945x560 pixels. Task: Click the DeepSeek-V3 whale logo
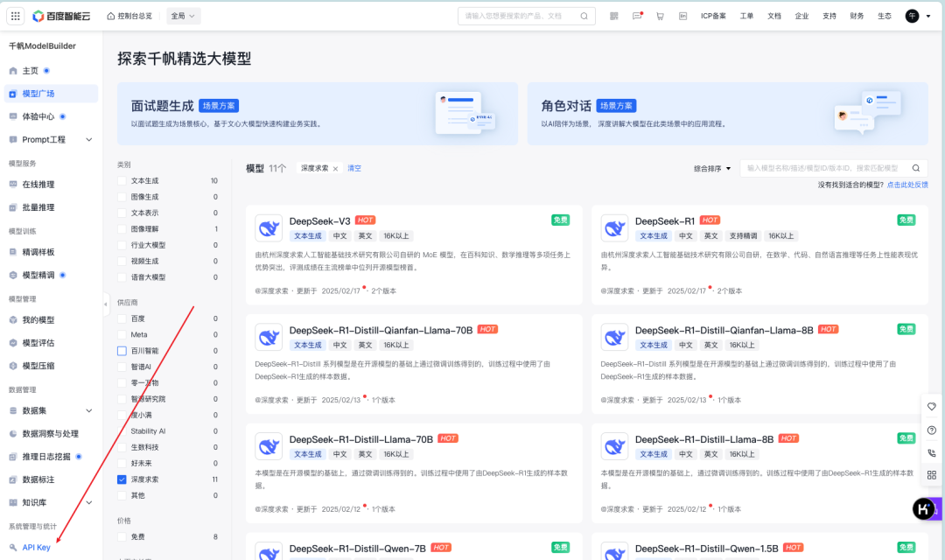[269, 228]
